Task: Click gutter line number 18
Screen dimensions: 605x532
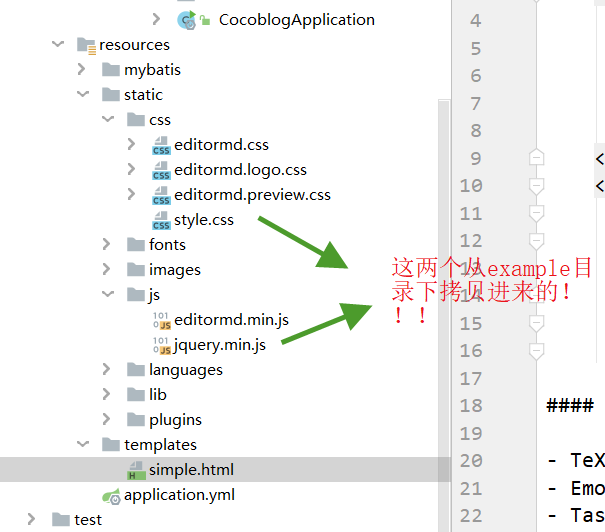Action: [471, 406]
